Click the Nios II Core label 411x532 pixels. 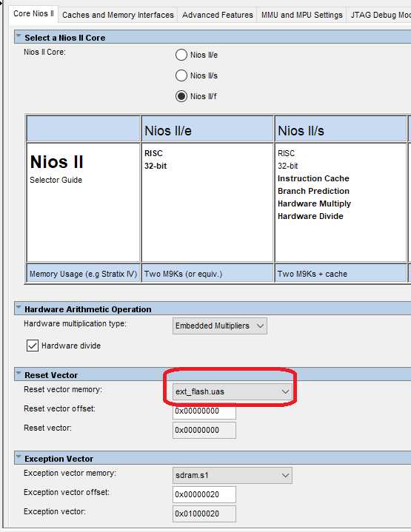tap(44, 52)
